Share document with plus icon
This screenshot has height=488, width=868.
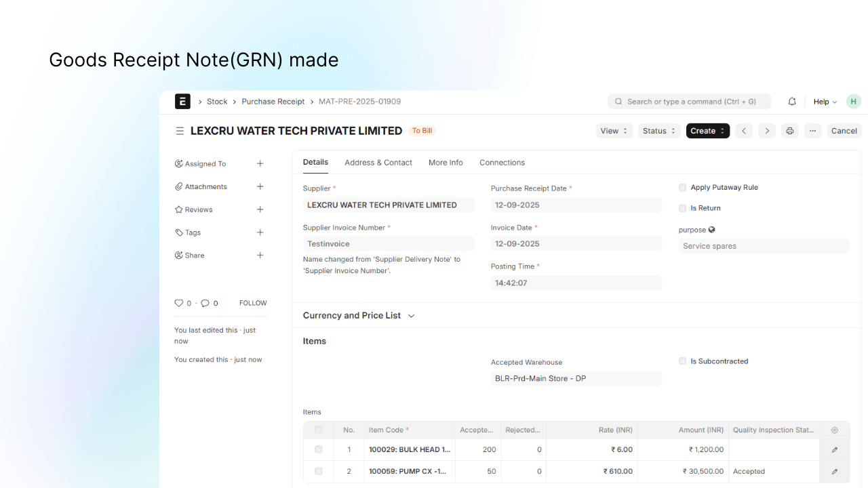point(260,256)
